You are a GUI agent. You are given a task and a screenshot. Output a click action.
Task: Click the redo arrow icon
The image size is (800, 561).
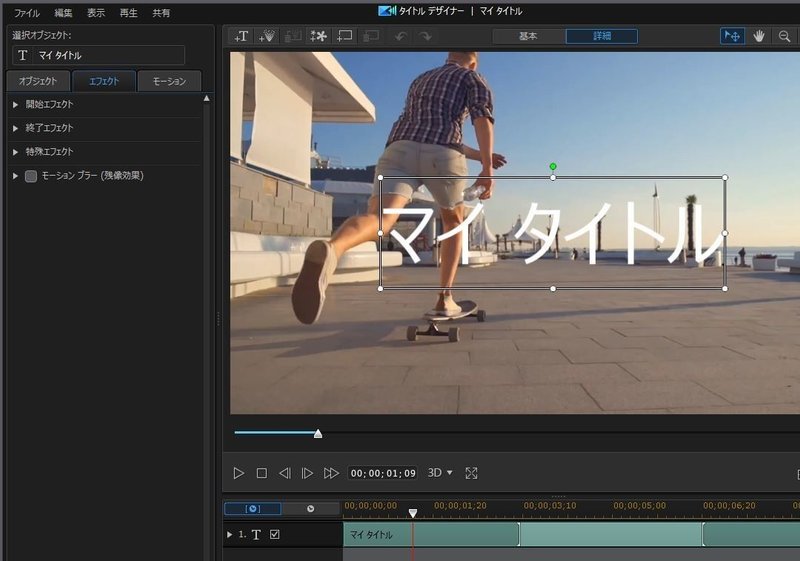426,36
